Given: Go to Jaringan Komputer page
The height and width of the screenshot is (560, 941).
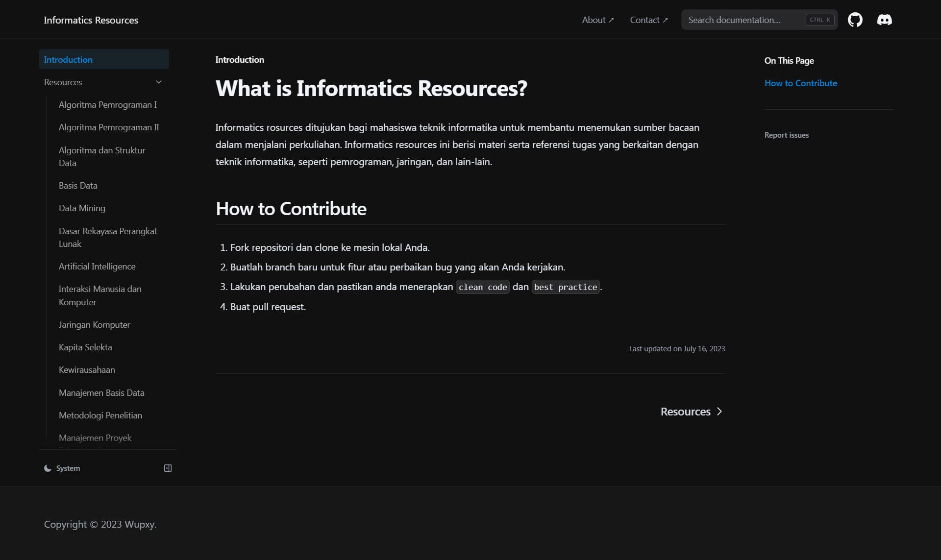Looking at the screenshot, I should coord(94,325).
